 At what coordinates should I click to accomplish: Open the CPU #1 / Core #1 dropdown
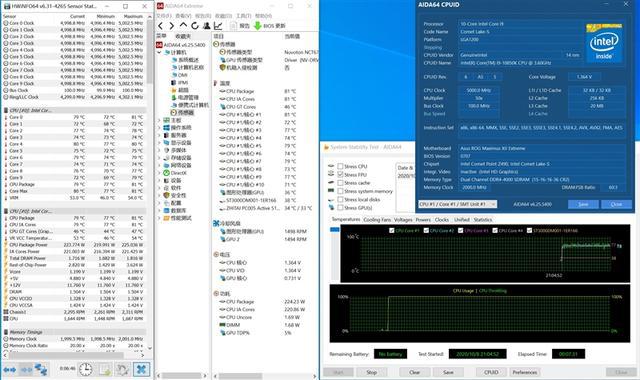click(x=458, y=204)
